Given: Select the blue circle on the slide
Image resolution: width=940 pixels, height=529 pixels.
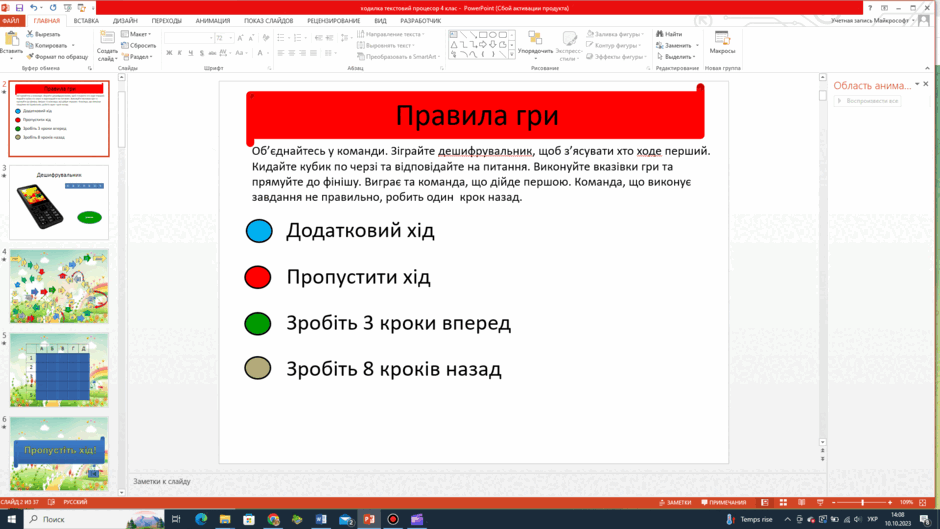Looking at the screenshot, I should click(259, 231).
